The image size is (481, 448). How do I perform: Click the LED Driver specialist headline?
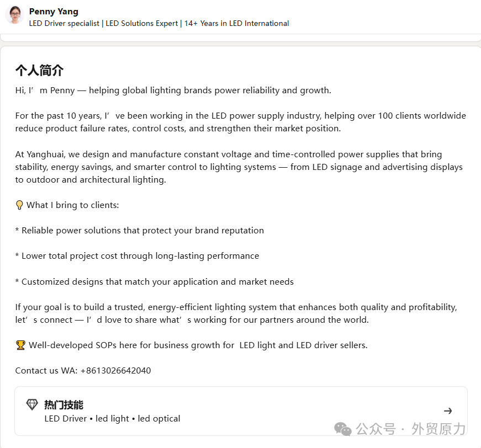[x=159, y=23]
